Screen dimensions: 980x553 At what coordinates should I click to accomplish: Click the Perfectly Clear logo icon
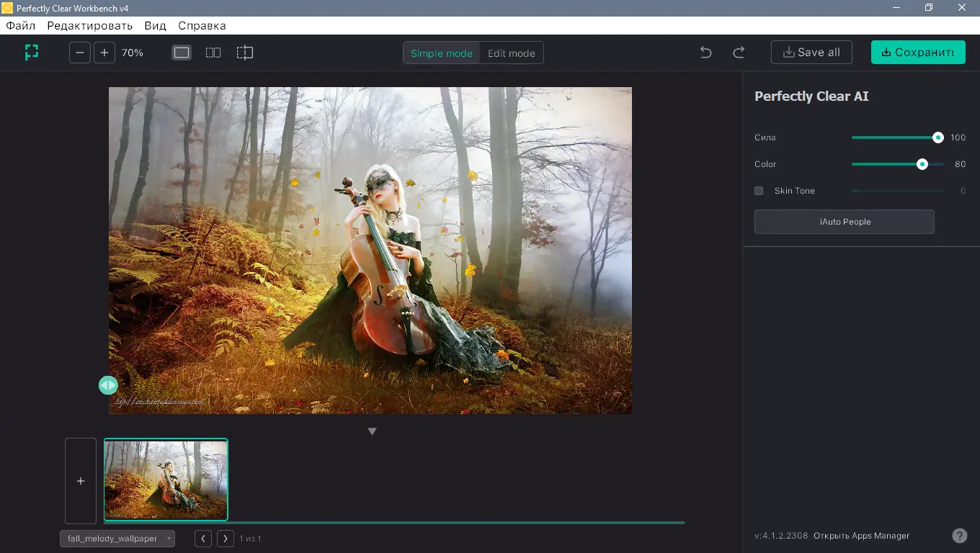click(31, 53)
